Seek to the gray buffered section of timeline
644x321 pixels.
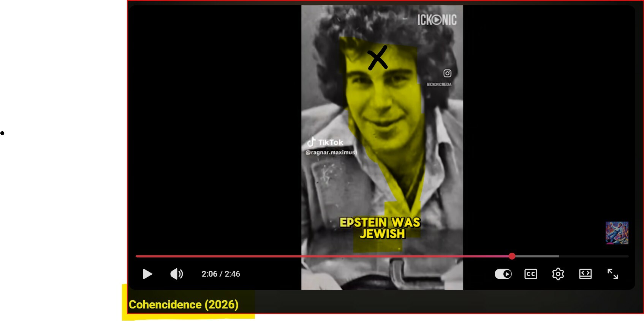tap(536, 256)
